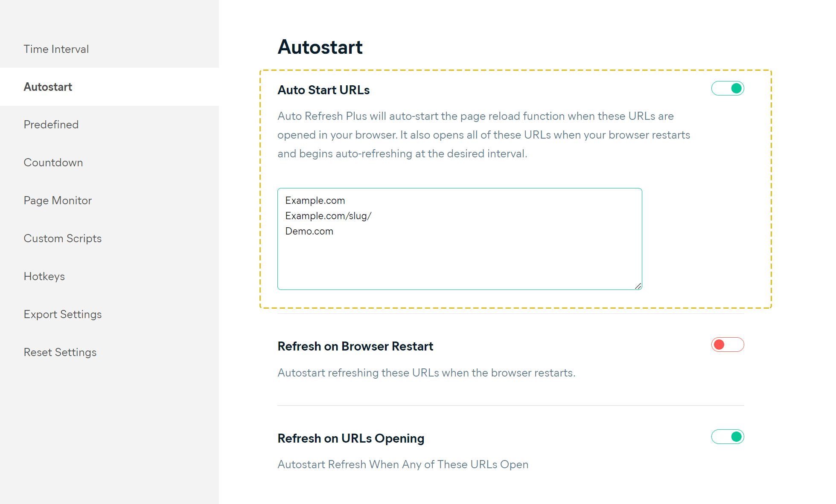Click inside the Auto Start URLs text area
The width and height of the screenshot is (836, 504).
460,239
